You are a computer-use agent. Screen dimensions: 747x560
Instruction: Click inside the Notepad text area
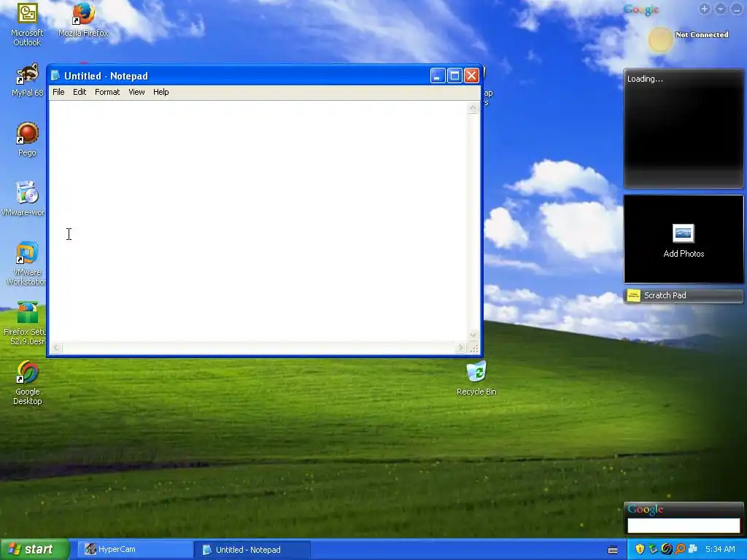tap(259, 221)
